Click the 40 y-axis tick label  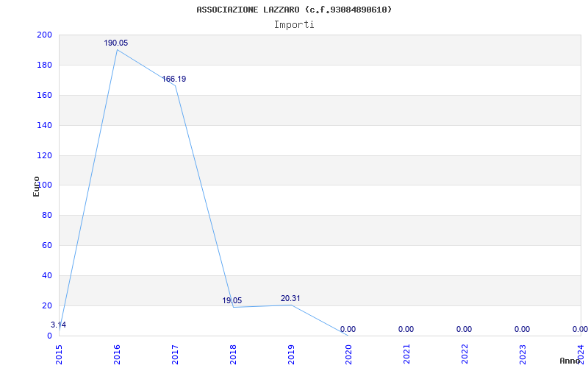coord(46,275)
